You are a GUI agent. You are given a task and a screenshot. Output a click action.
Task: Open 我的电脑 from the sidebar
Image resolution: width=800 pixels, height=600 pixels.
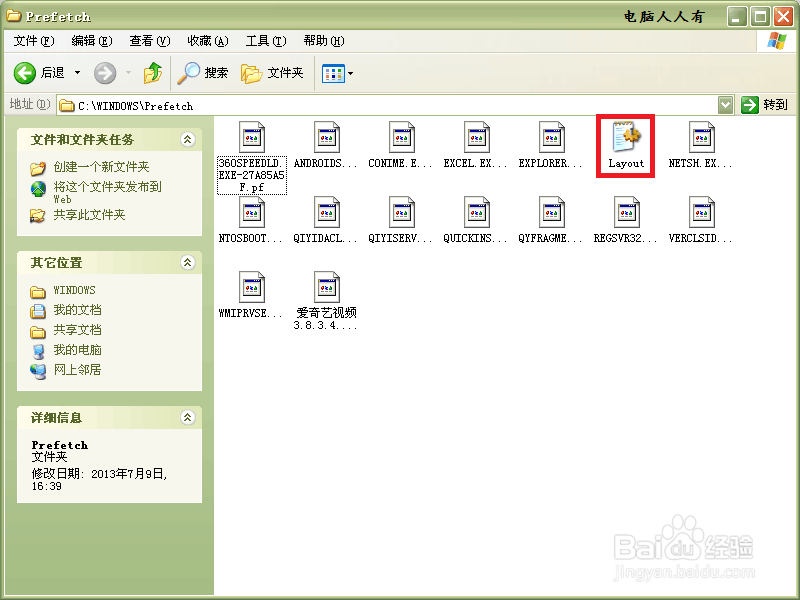click(x=75, y=350)
